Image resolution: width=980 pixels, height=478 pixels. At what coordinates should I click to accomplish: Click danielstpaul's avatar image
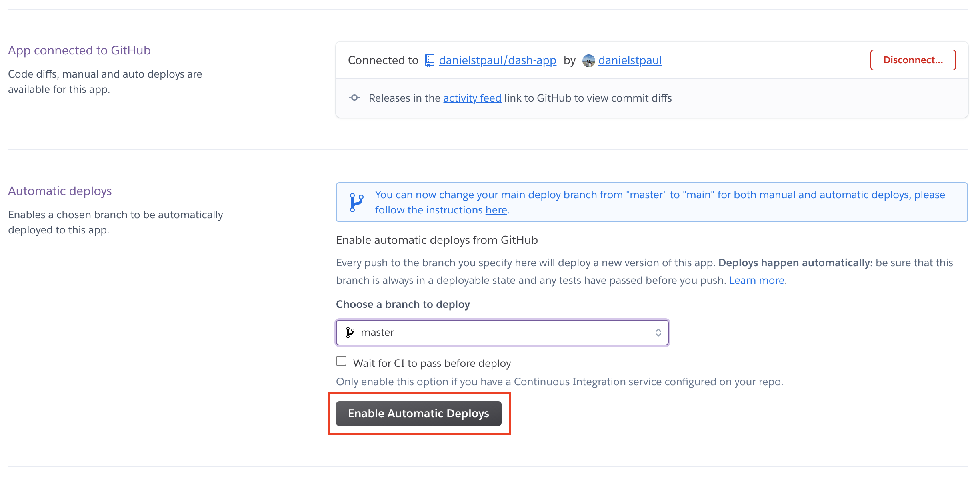click(588, 61)
